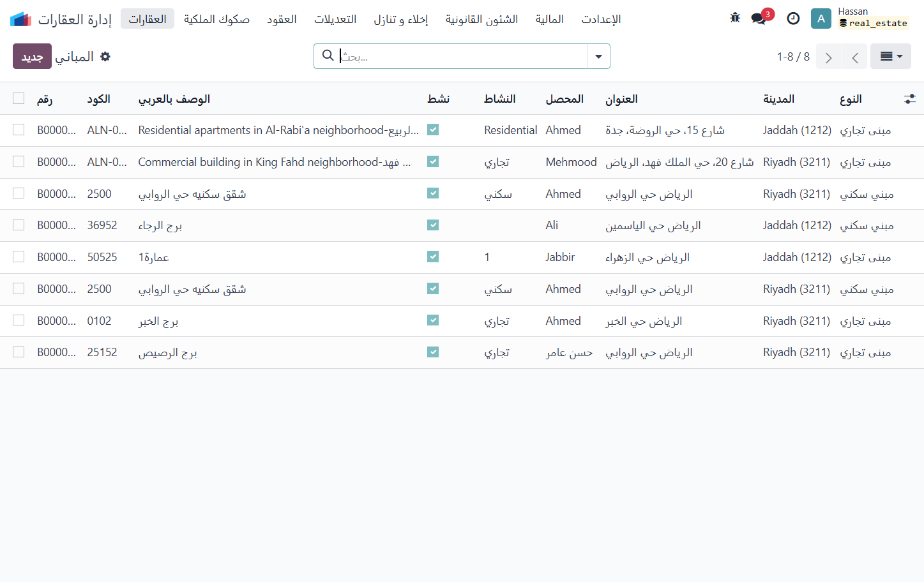Sort by the المدينة column header

pyautogui.click(x=778, y=99)
